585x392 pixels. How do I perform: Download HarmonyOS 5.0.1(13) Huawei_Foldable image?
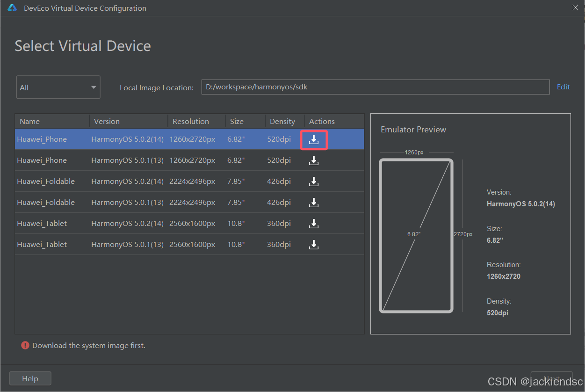click(314, 203)
